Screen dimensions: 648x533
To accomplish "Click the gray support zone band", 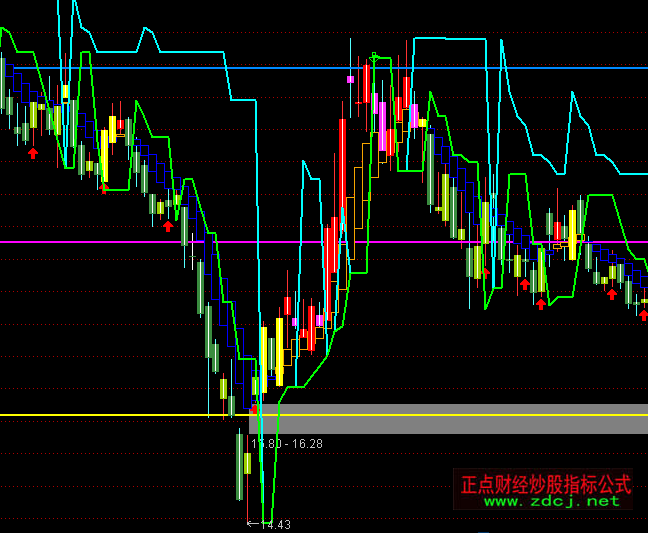I will pyautogui.click(x=450, y=419).
